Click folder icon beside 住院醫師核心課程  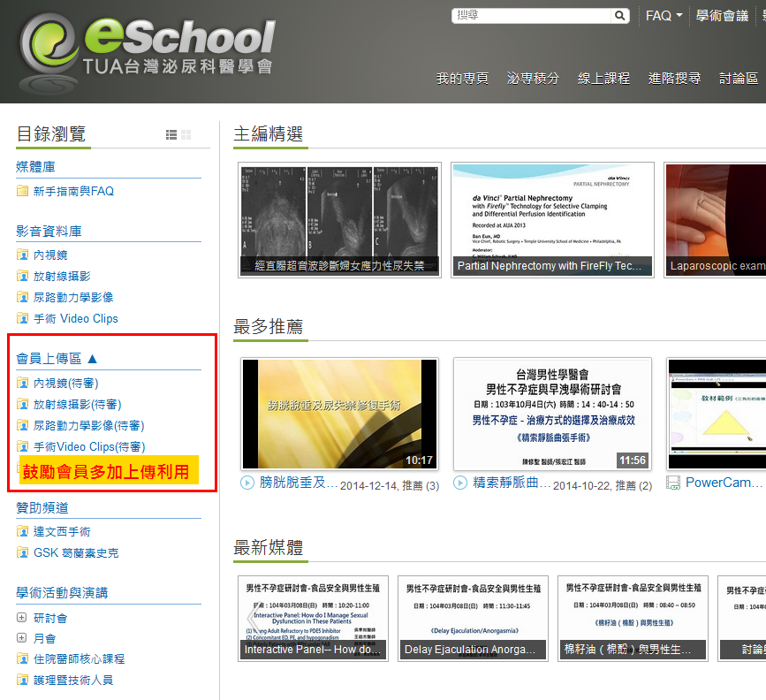click(22, 659)
